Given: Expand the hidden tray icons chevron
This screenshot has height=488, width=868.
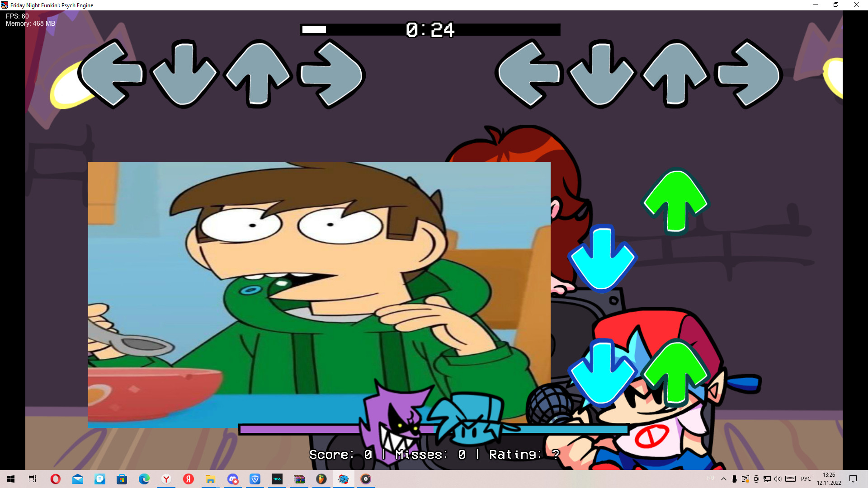Looking at the screenshot, I should (x=723, y=479).
